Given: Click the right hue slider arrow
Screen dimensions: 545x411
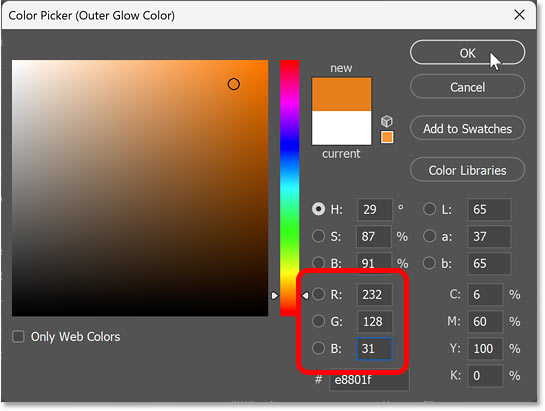Looking at the screenshot, I should point(305,296).
